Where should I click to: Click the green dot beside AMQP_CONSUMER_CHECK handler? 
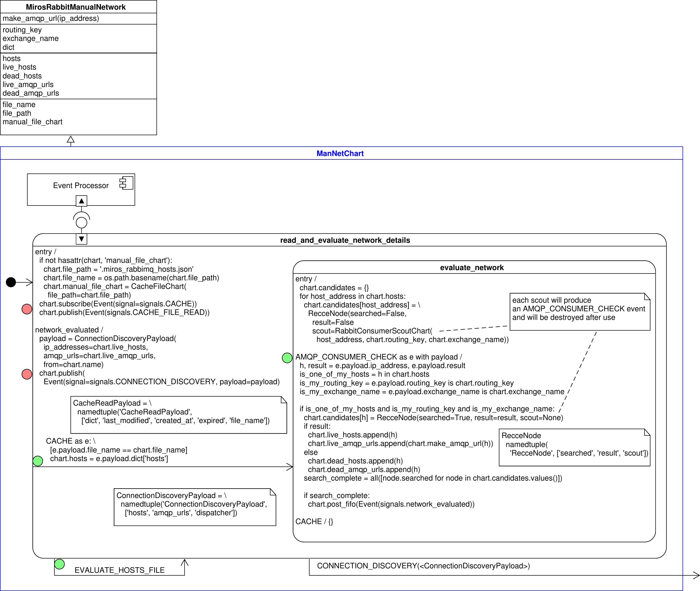(287, 358)
